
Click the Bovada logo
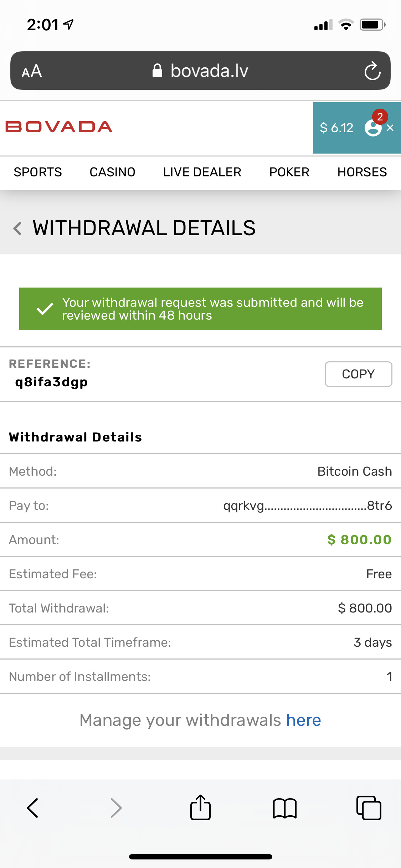[59, 127]
